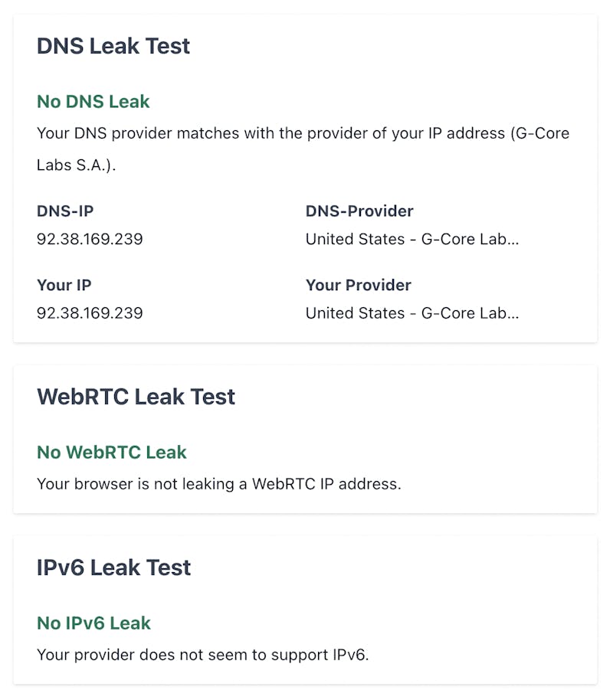Image resolution: width=613 pixels, height=700 pixels.
Task: Click the Your Provider label
Action: click(x=359, y=285)
